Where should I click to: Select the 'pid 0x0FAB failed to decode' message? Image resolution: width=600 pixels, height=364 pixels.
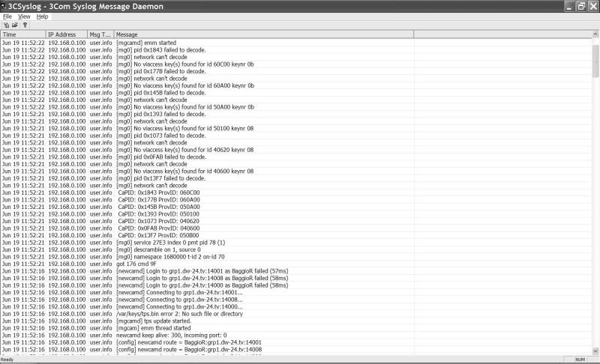click(x=160, y=157)
